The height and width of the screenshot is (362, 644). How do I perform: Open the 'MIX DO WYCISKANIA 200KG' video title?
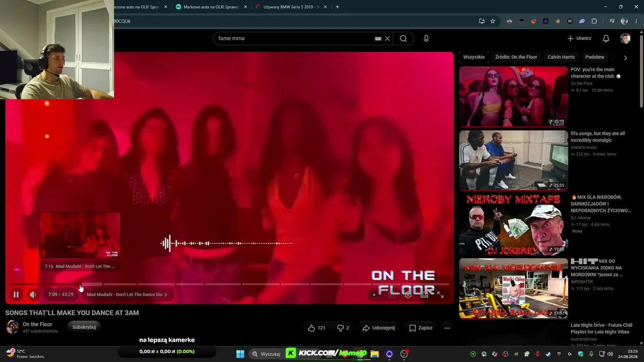(x=596, y=268)
